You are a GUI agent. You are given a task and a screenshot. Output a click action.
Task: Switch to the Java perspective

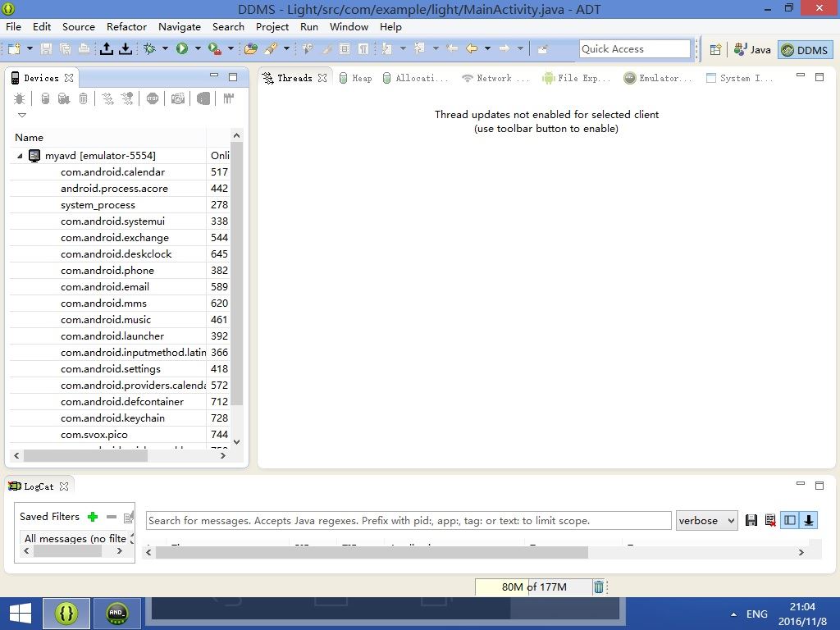coord(753,50)
